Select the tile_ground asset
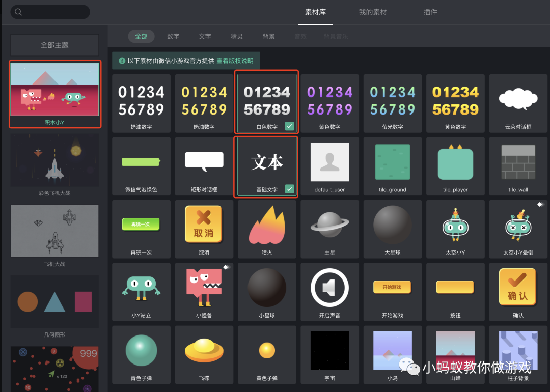Viewport: 550px width, 392px height. click(393, 166)
